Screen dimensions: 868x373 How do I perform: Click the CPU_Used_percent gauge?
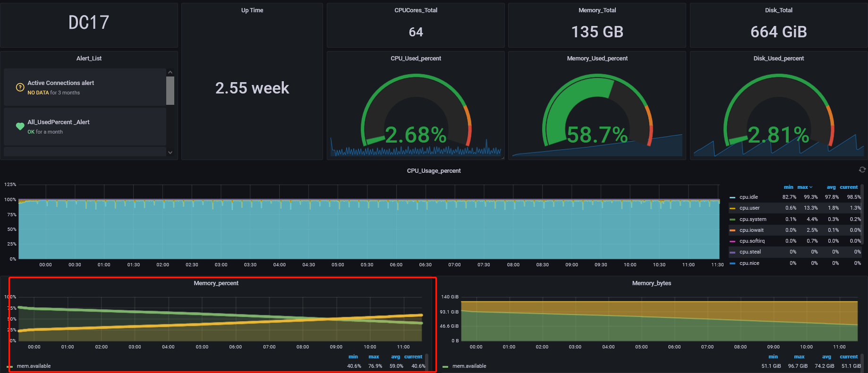(416, 113)
